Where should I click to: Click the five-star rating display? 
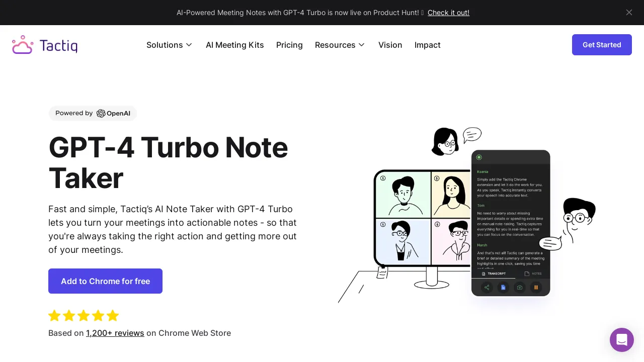[84, 315]
